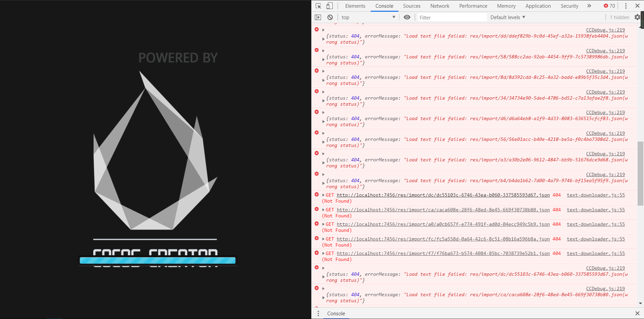Expand the 404 error object for 588cc2aa json
This screenshot has width=644, height=319.
coord(323,60)
